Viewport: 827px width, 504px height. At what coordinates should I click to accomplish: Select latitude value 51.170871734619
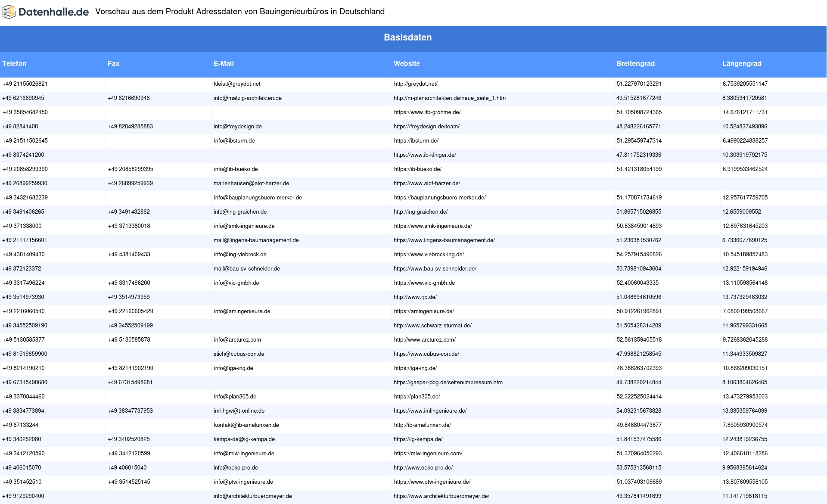[639, 198]
